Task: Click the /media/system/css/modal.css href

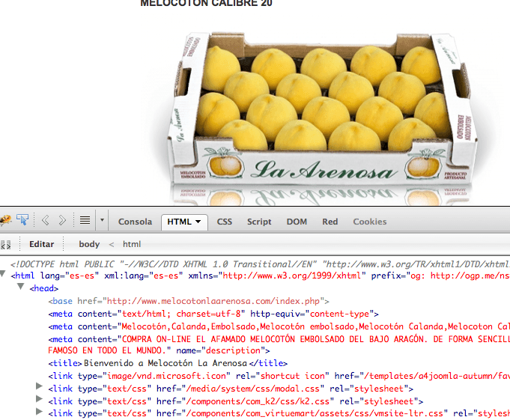Action: pyautogui.click(x=252, y=389)
